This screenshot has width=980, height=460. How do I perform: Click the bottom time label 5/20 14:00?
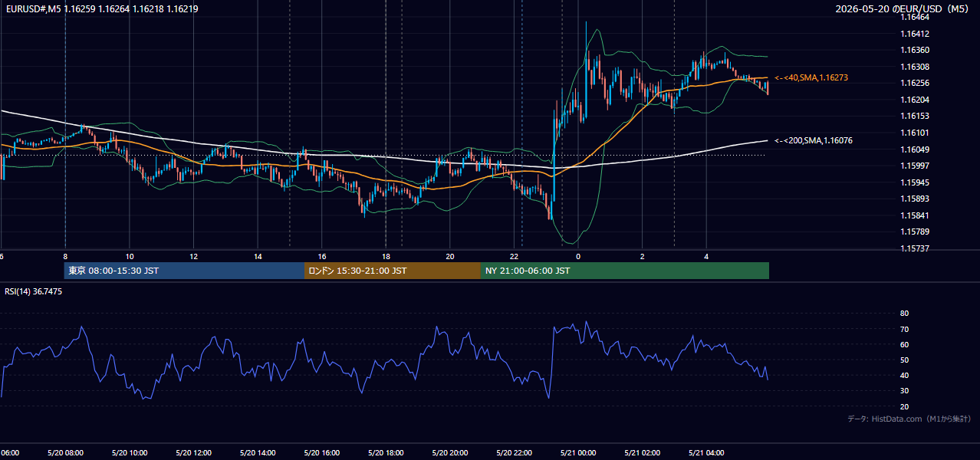coord(258,453)
